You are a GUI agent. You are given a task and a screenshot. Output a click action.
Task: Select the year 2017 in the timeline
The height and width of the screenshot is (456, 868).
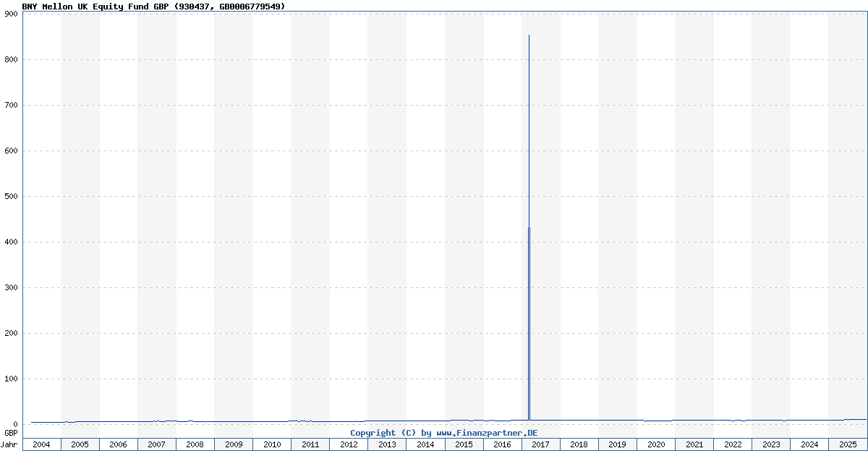coord(540,444)
